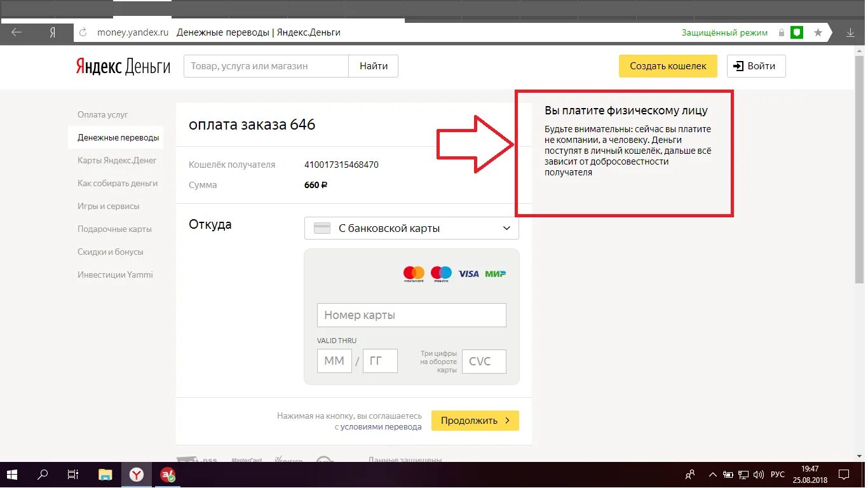868x488 pixels.
Task: Go to Как собирать деньги
Action: click(x=118, y=183)
